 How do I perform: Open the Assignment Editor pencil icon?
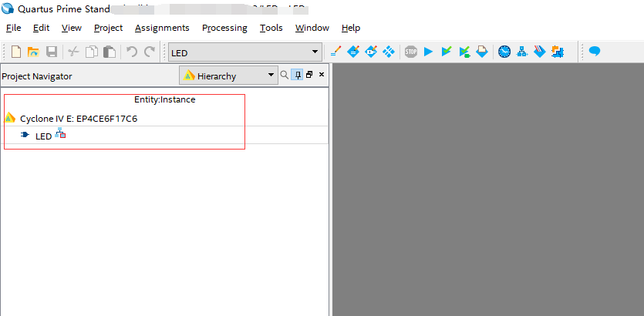click(335, 52)
